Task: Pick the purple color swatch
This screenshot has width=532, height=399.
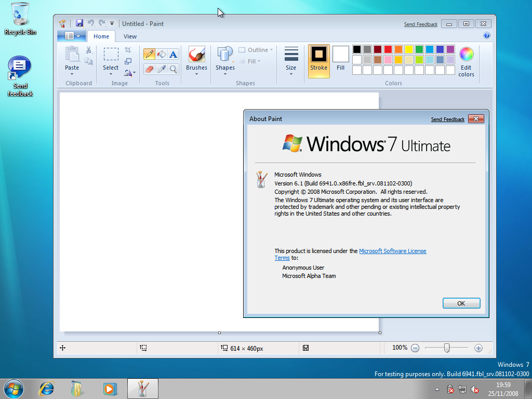Action: [x=450, y=49]
